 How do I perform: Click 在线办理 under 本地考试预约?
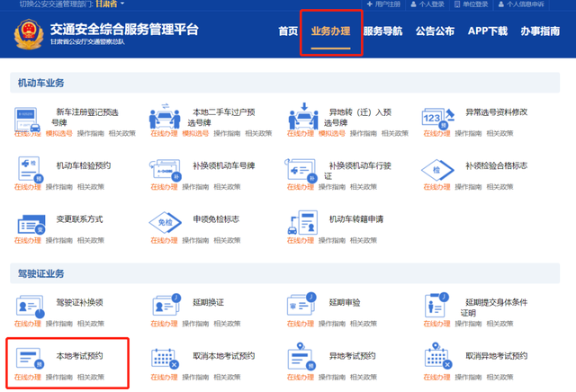pos(28,377)
